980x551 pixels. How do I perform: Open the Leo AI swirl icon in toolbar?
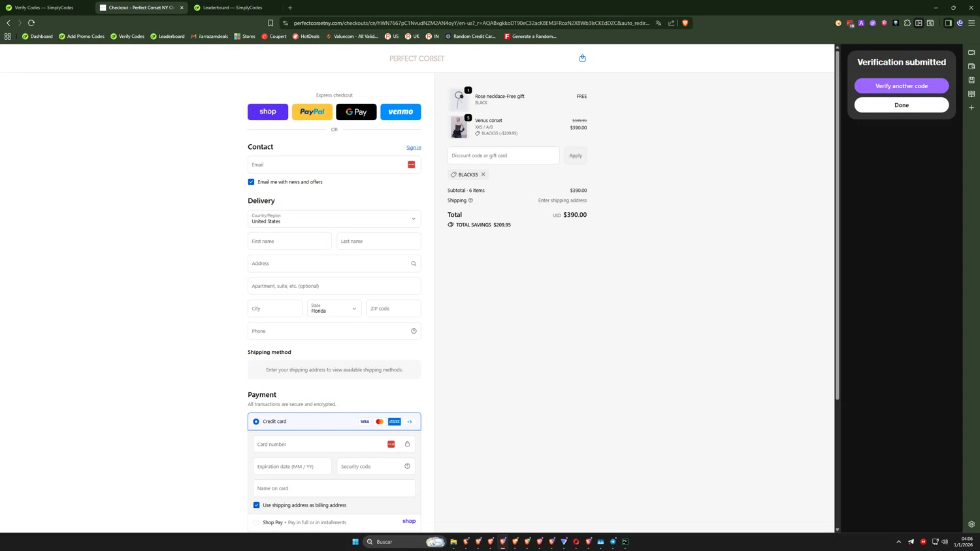(x=960, y=23)
